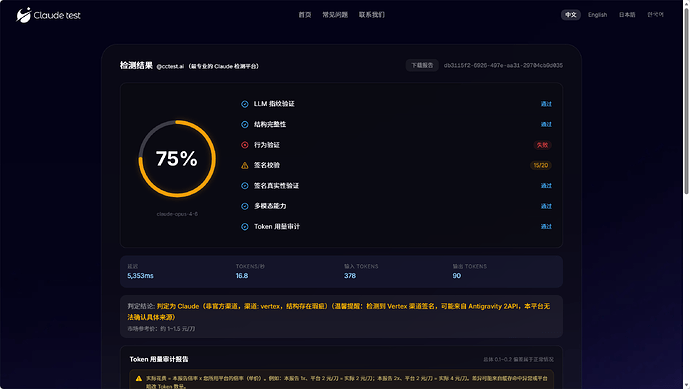Click the 结构完整性 status icon
This screenshot has height=389, width=690.
245,125
